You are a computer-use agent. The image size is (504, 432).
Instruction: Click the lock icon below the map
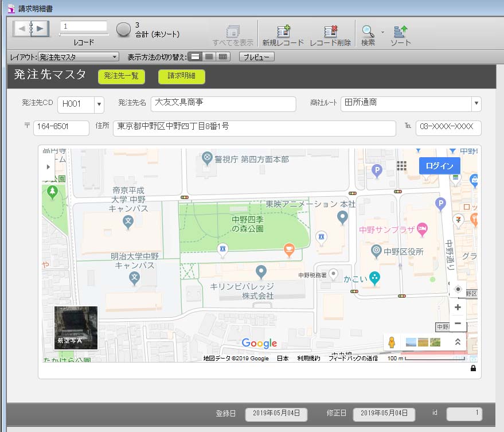473,368
